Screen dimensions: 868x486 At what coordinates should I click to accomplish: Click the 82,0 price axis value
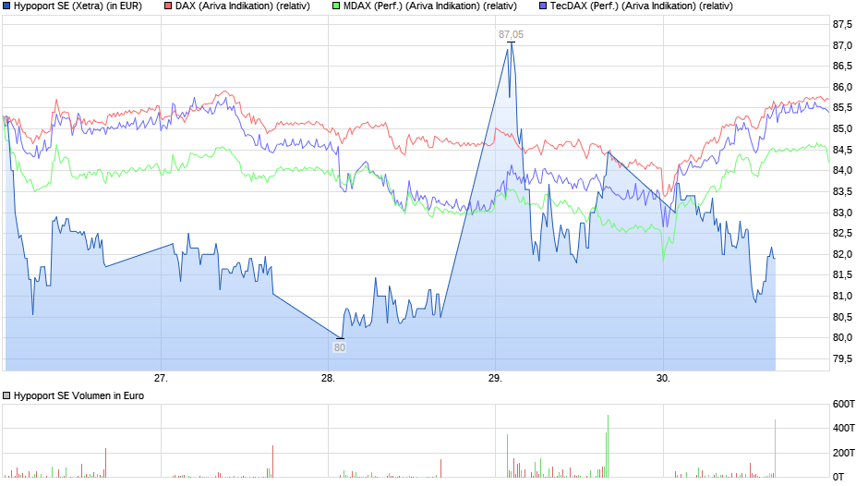point(842,254)
